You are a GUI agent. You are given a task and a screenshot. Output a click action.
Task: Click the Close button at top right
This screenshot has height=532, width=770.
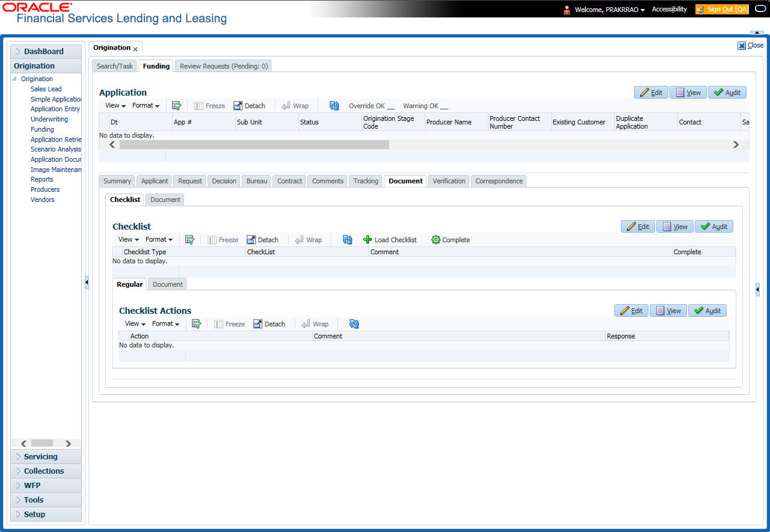750,45
